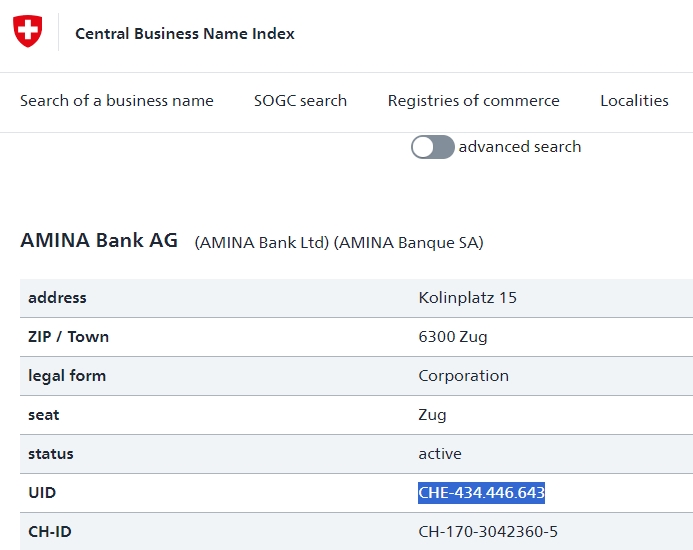Click the (AMINA Bank Ltd) (AMINA Banque SA) text
Screen dimensions: 693x550
click(339, 243)
